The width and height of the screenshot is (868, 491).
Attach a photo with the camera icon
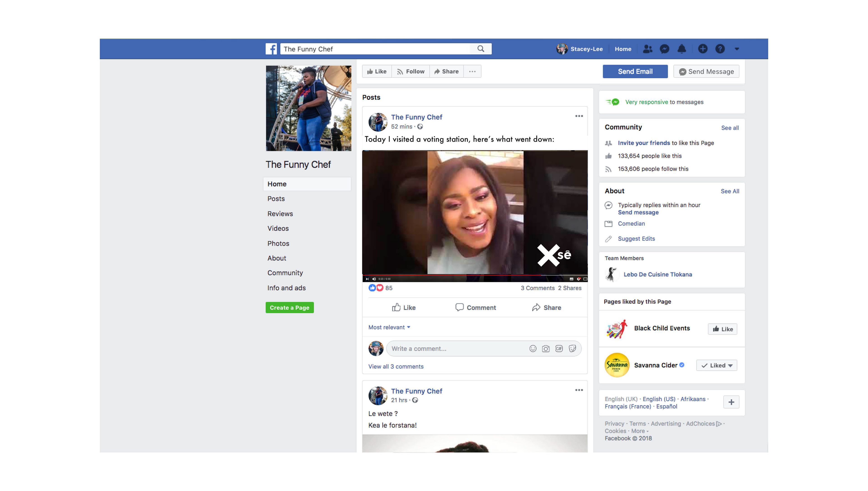coord(546,349)
